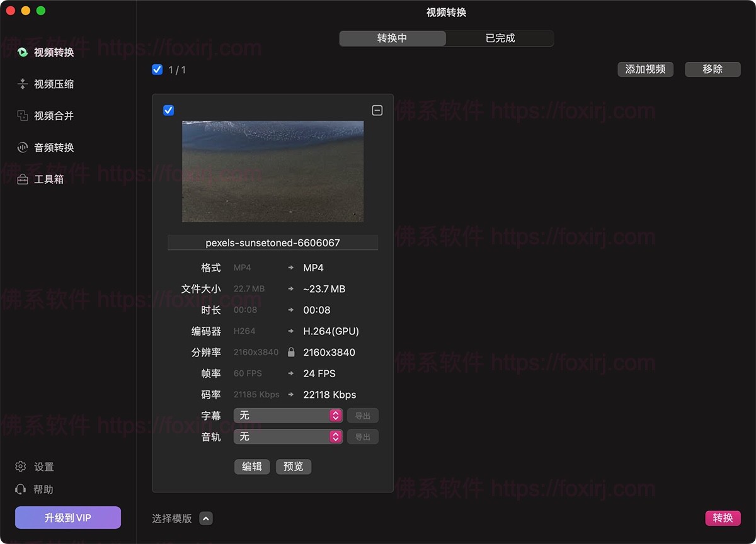Toggle the resolution lock icon

click(x=291, y=352)
